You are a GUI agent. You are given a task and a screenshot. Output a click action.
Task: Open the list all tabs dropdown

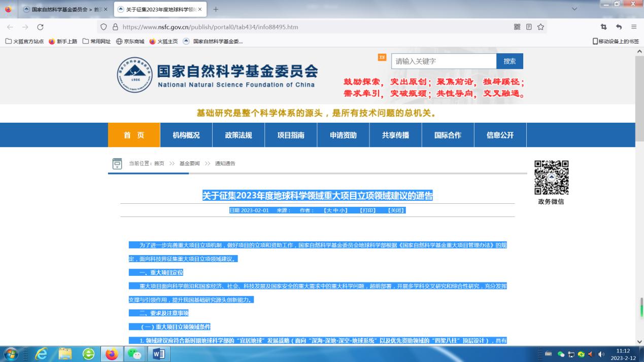click(574, 9)
